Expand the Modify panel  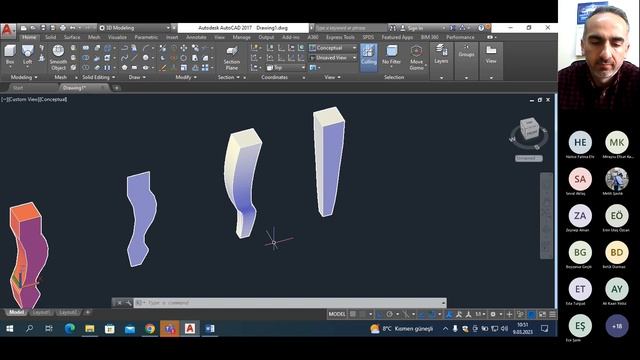click(186, 77)
